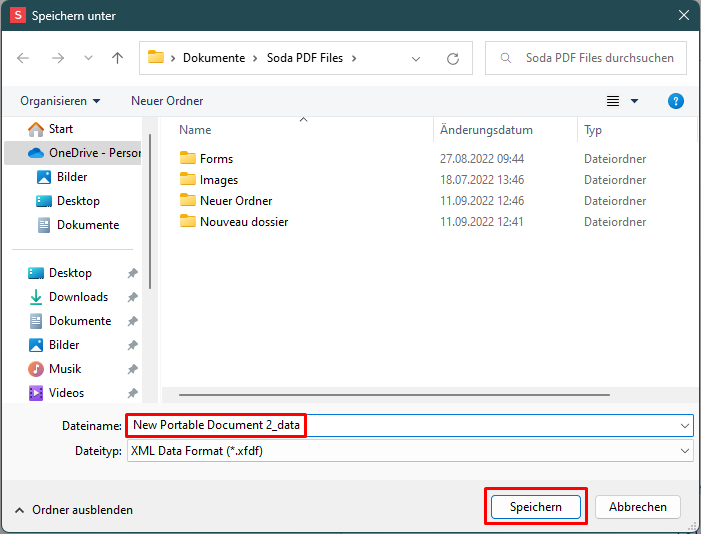Change view with the list view icon

point(613,101)
